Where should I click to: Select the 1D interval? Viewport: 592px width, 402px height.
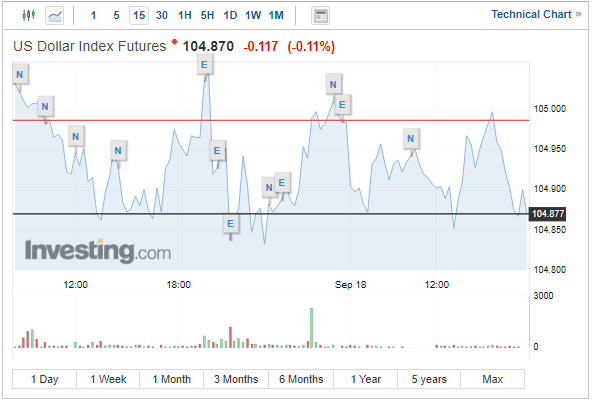click(x=230, y=15)
